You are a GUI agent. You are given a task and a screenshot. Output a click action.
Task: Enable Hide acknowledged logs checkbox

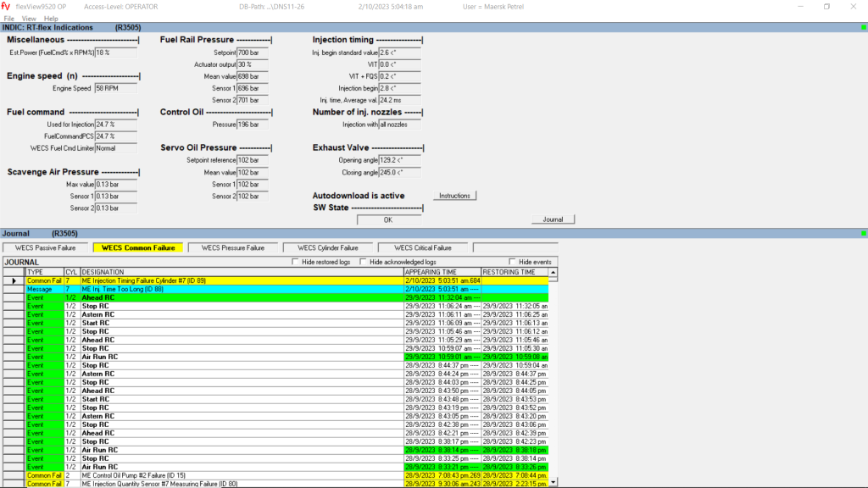364,262
